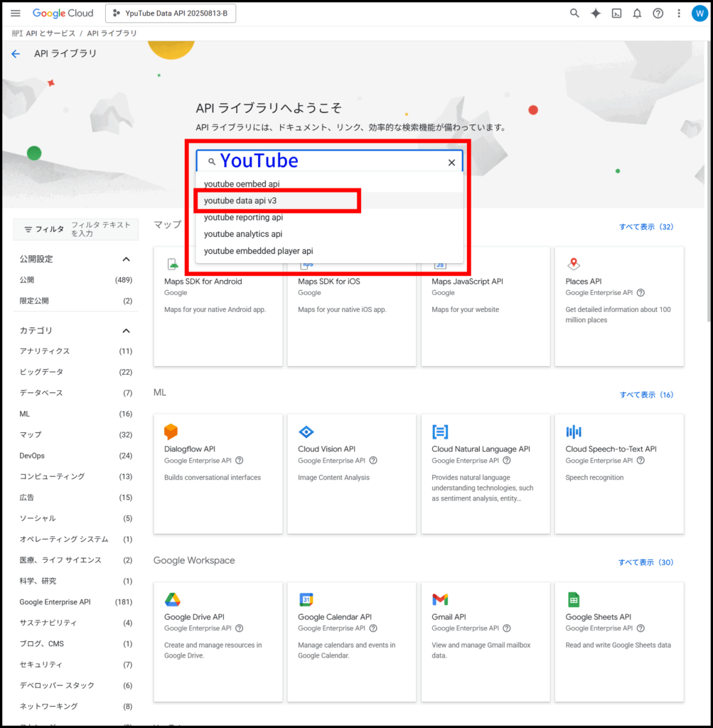Open the help question mark menu

tap(658, 13)
